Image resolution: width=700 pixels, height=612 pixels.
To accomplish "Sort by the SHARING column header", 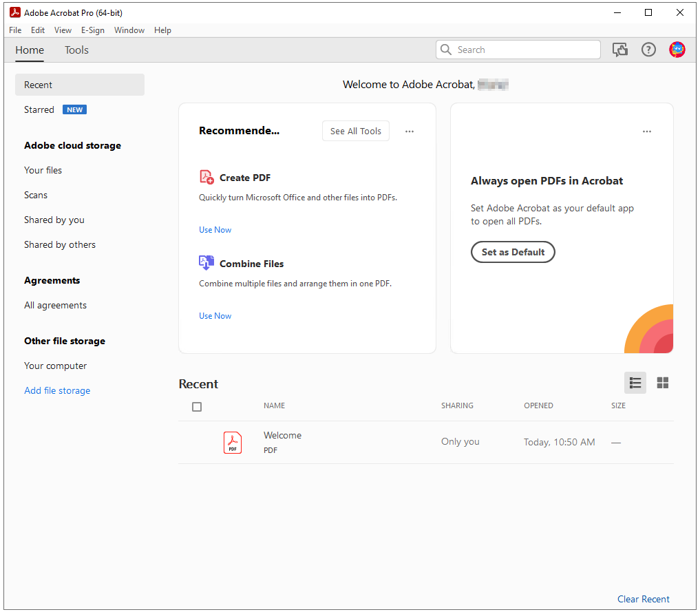I will pyautogui.click(x=457, y=405).
